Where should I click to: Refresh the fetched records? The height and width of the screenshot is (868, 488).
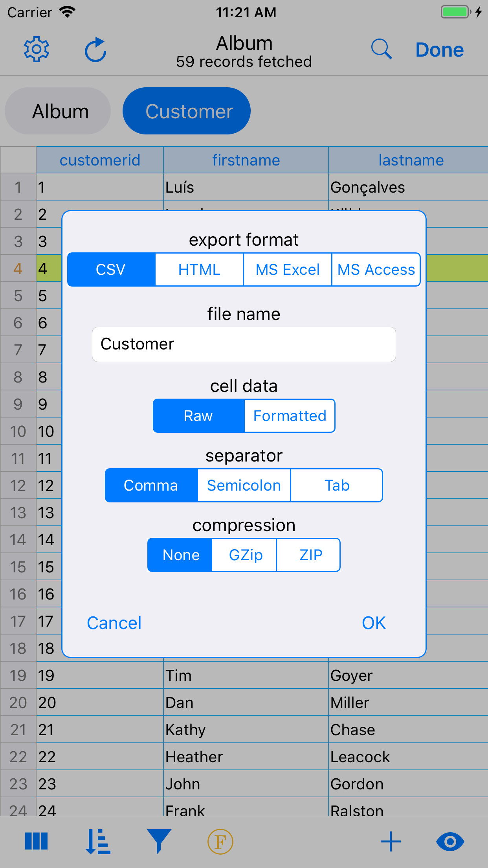pyautogui.click(x=95, y=49)
